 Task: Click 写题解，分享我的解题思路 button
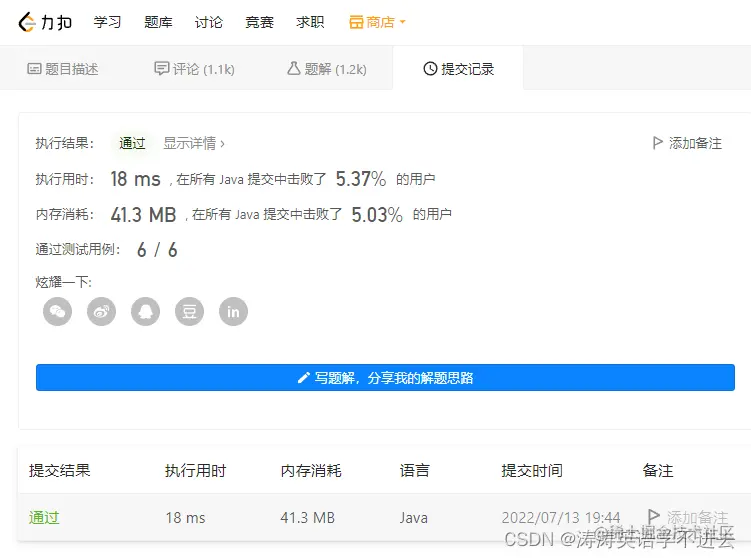click(386, 377)
